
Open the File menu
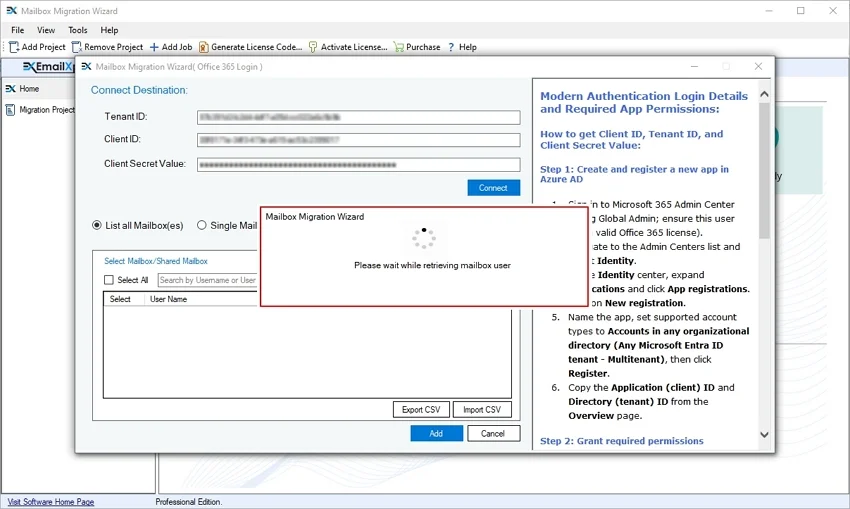[18, 30]
